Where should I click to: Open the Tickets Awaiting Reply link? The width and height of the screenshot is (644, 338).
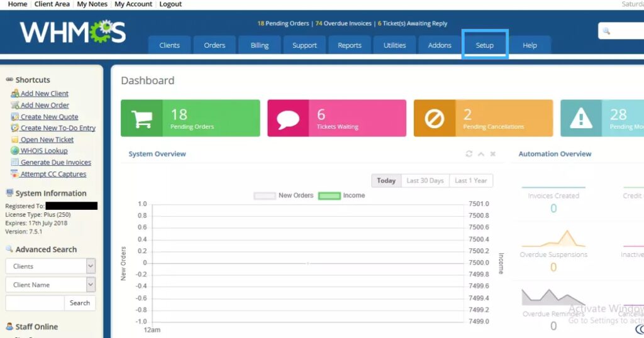413,23
